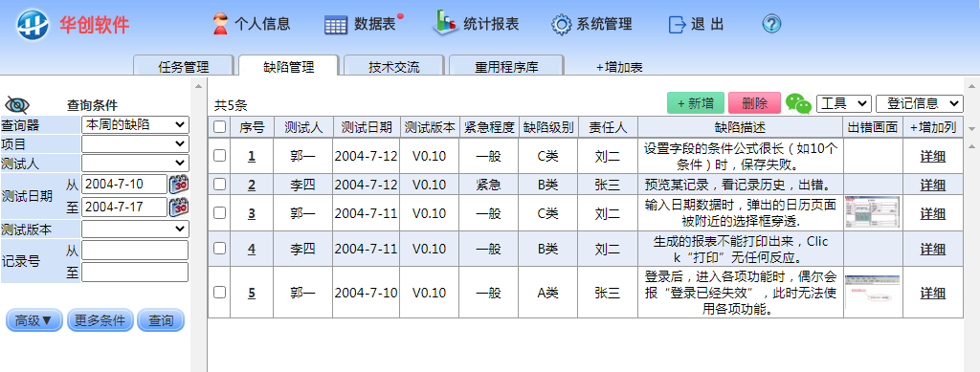
Task: Open record number 4 link
Action: (x=252, y=249)
